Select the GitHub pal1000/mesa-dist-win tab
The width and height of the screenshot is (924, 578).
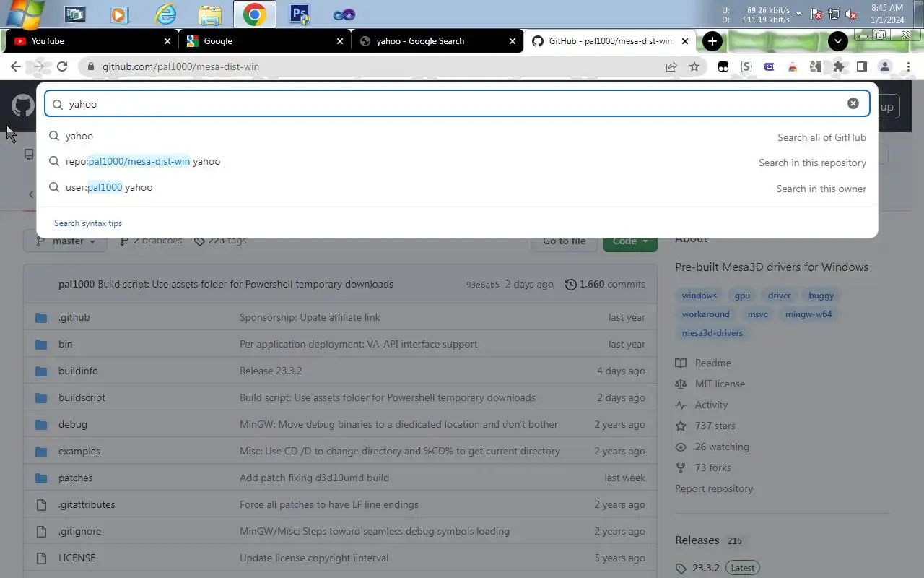point(609,41)
